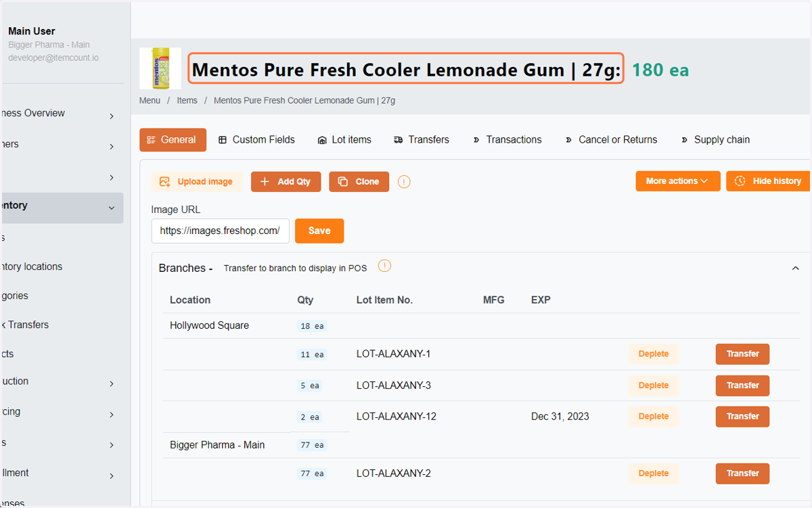Click the Add Qty button
The width and height of the screenshot is (812, 508).
286,181
